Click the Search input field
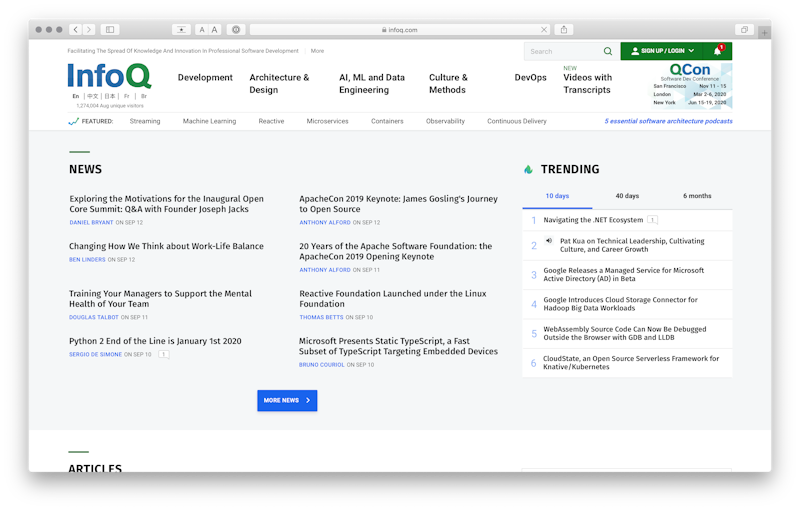The image size is (800, 510). coord(562,51)
